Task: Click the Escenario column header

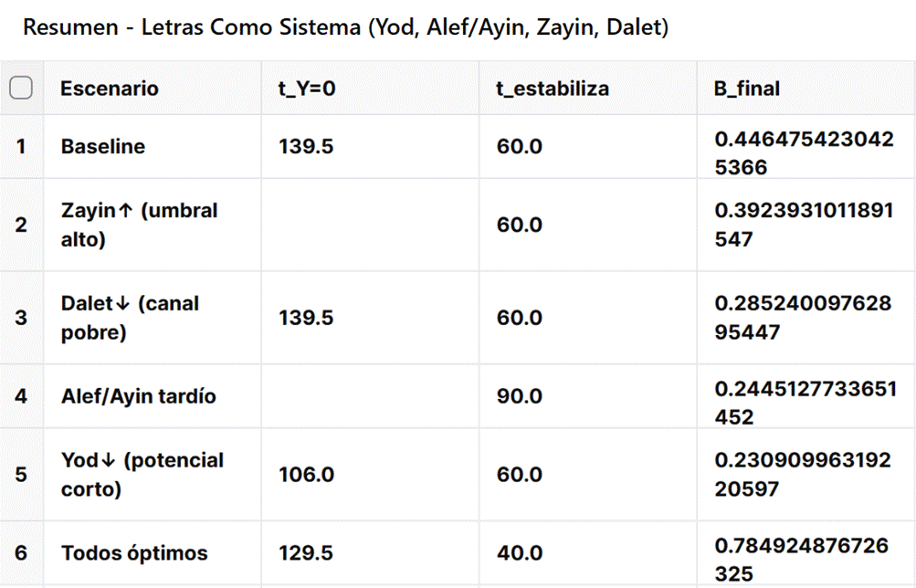Action: (110, 89)
